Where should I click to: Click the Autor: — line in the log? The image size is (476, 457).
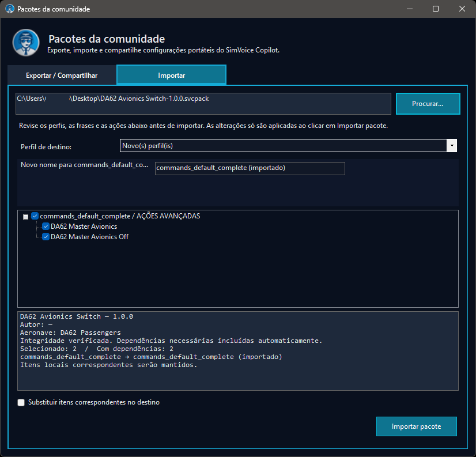click(36, 324)
